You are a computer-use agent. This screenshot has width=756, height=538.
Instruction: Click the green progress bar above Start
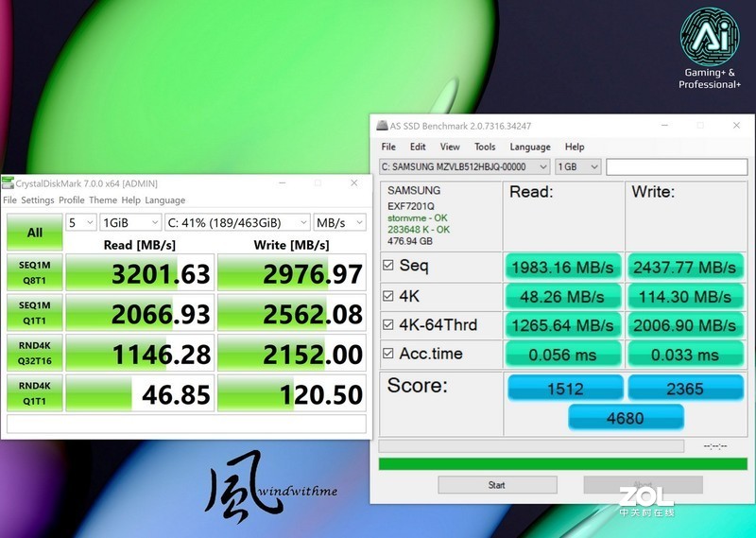click(563, 463)
